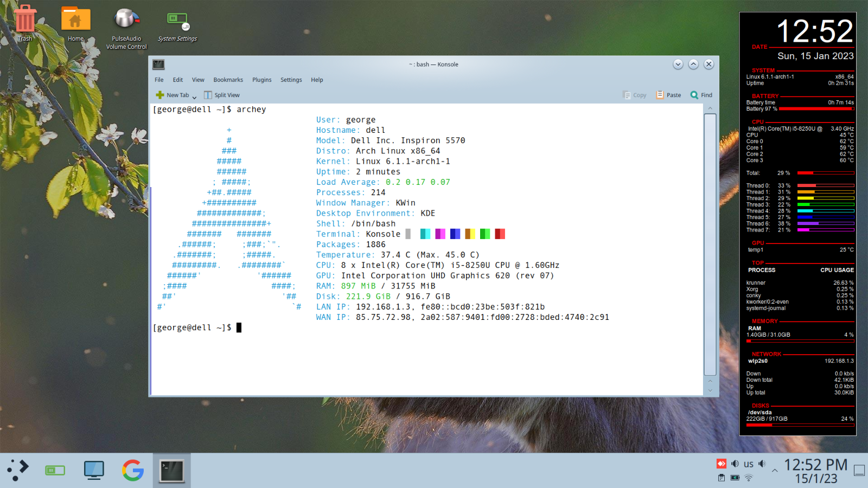Click the Konsole task in the taskbar

[171, 471]
